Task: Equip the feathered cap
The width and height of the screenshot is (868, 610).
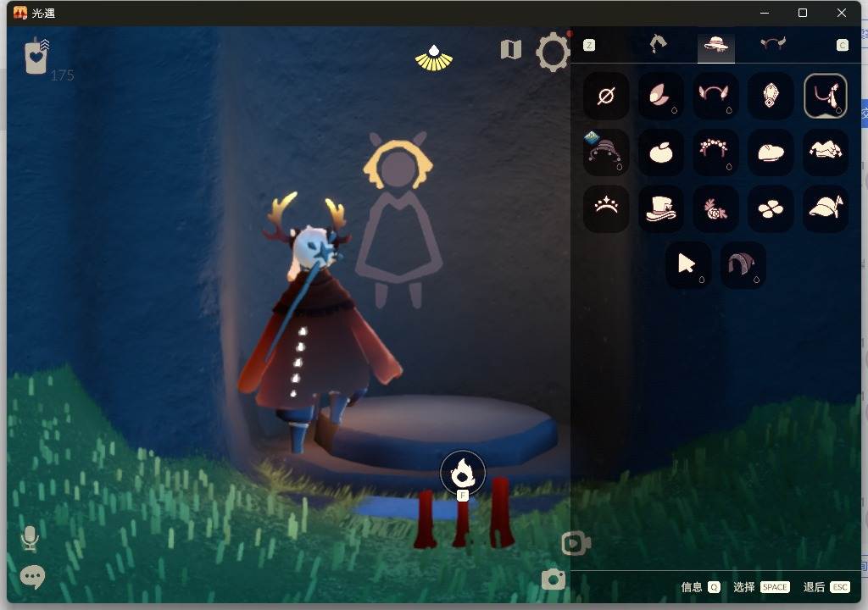Action: tap(825, 208)
